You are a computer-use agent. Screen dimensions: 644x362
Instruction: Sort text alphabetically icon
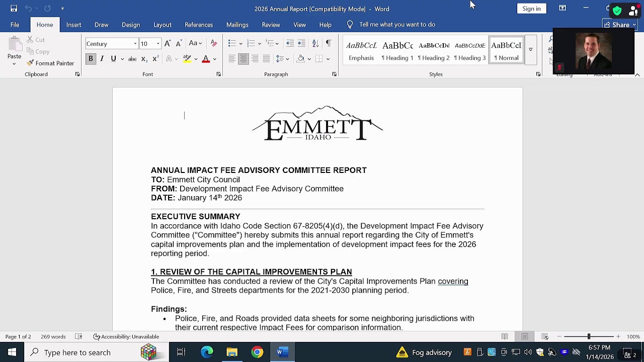[x=315, y=44]
